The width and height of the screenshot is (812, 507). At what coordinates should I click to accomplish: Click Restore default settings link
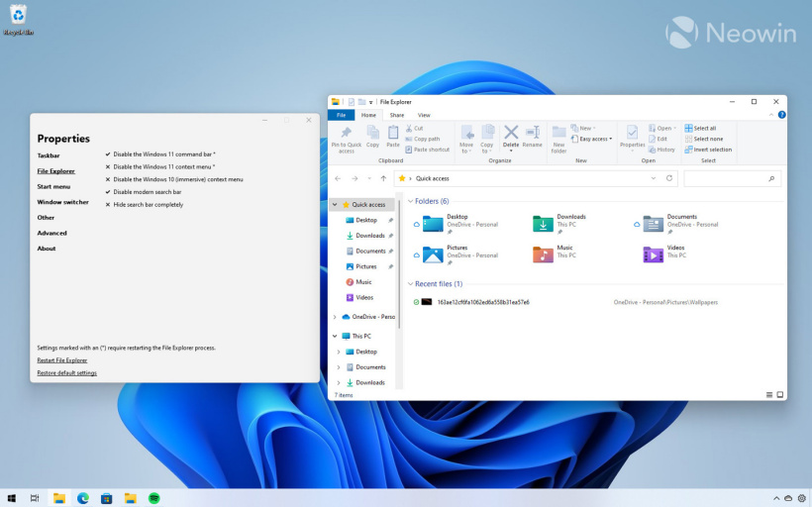(x=66, y=373)
